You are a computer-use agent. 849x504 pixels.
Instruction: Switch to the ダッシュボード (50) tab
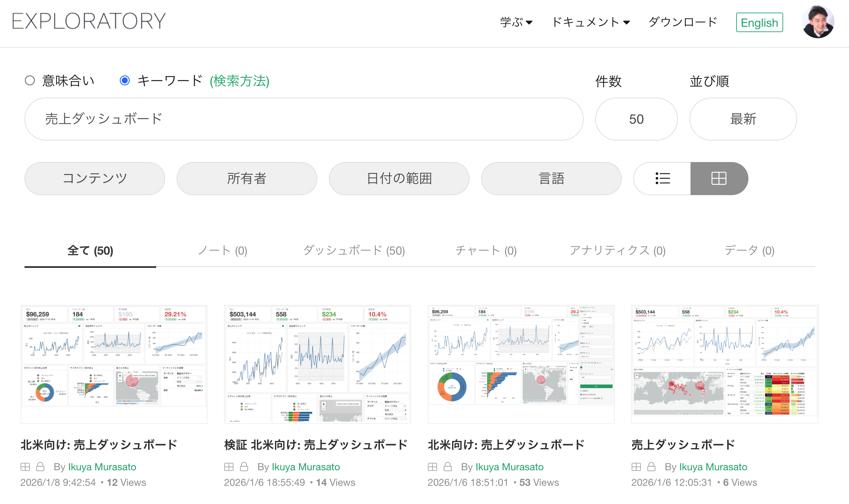click(354, 251)
